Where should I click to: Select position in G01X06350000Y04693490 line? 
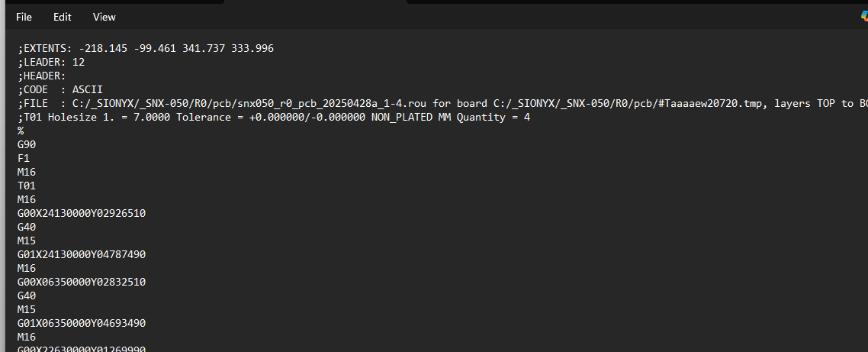[82, 323]
